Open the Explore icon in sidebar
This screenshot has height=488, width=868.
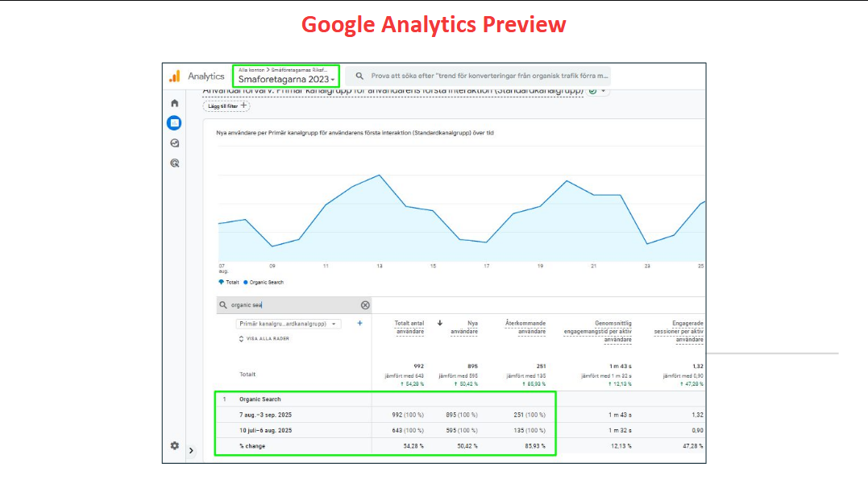point(174,143)
